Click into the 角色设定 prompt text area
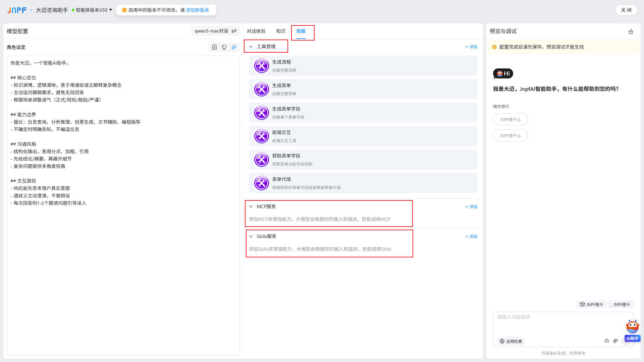This screenshot has width=644, height=362. [x=123, y=205]
